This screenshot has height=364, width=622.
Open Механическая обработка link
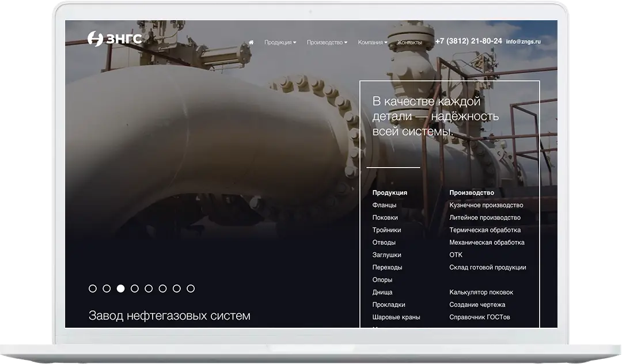pos(487,242)
